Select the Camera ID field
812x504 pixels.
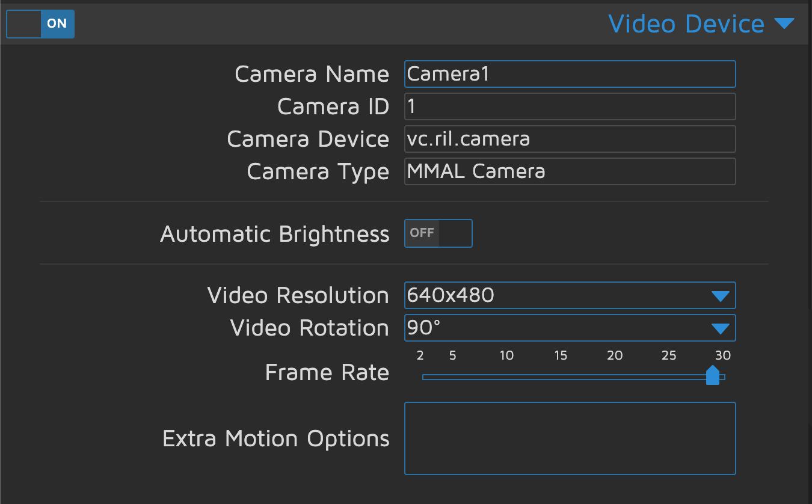(x=570, y=106)
